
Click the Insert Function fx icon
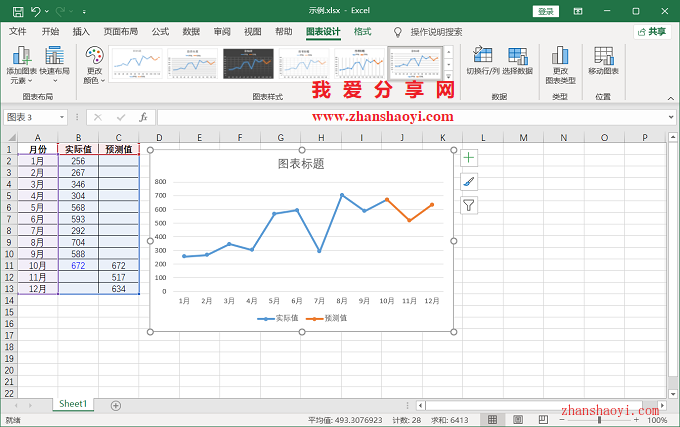pos(143,117)
